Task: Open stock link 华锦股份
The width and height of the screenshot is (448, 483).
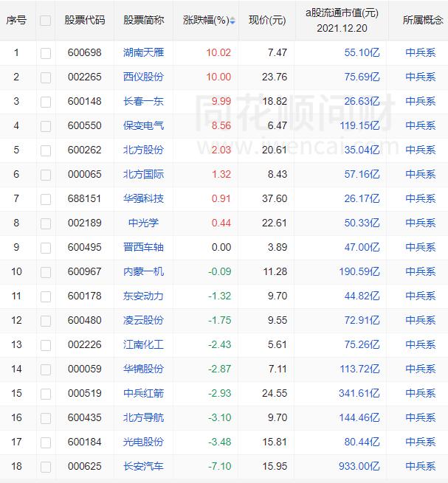Action: coord(143,369)
